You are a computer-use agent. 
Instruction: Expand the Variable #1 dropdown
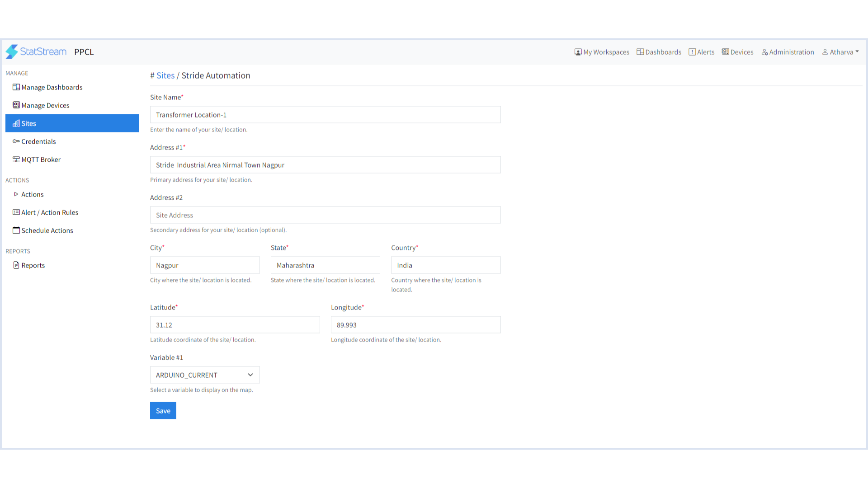[x=205, y=375]
